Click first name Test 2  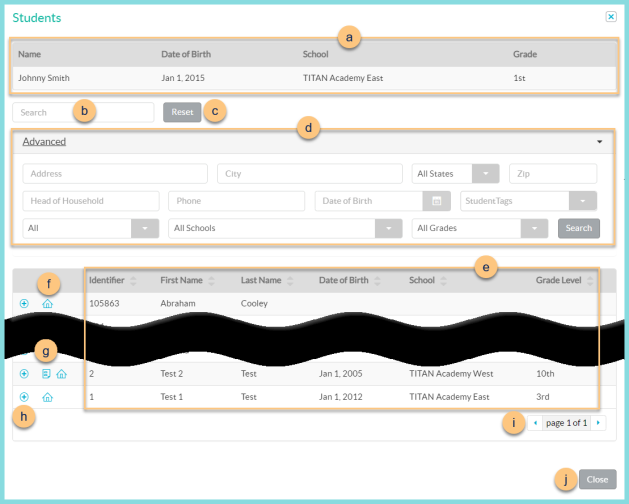(172, 374)
